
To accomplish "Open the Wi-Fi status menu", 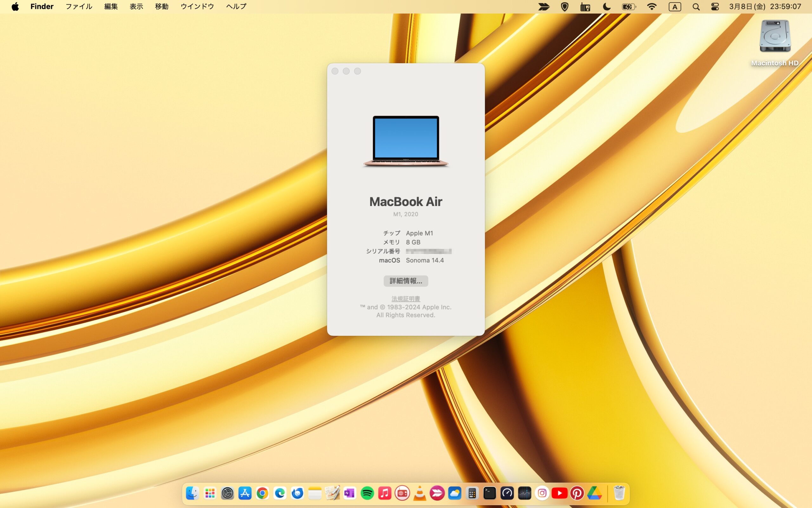I will 652,7.
